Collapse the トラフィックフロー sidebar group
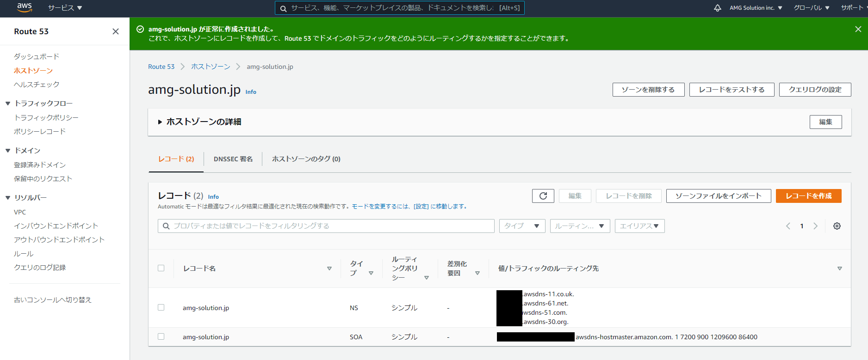868x360 pixels. (x=8, y=104)
